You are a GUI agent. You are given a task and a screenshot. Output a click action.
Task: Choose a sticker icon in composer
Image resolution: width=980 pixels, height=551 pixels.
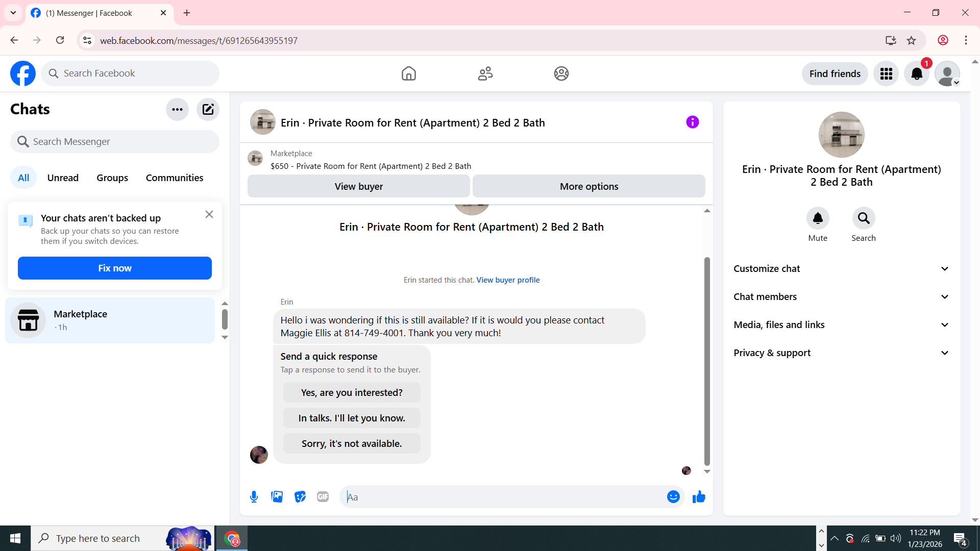click(x=300, y=496)
